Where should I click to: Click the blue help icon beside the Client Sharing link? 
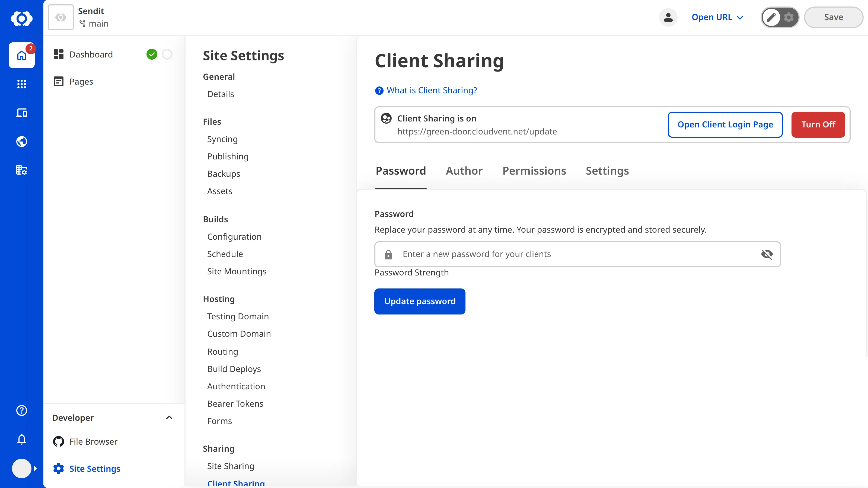point(379,91)
